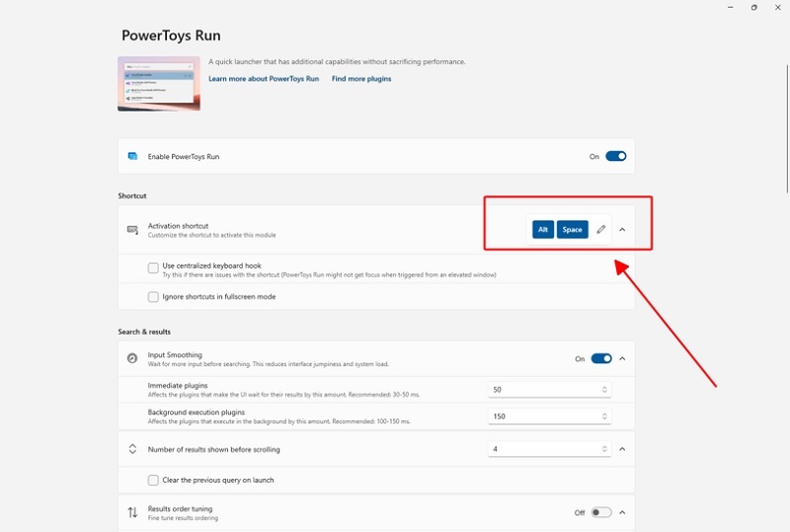
Task: Check Use centralized keyboard hook
Action: click(x=153, y=266)
